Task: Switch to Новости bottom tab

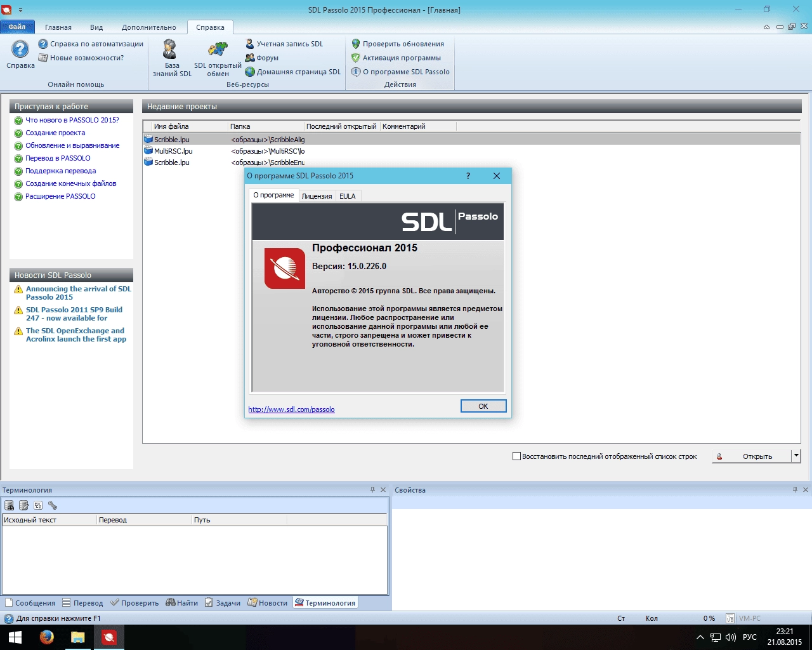Action: coord(268,603)
